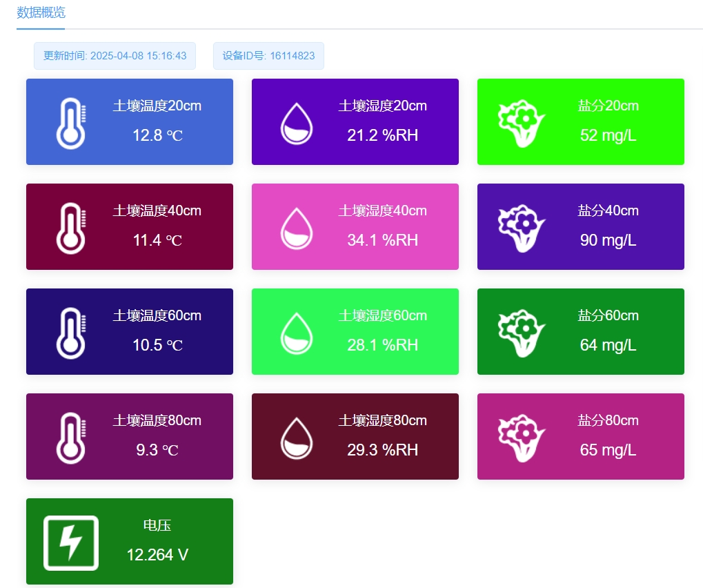703x588 pixels.
Task: Click the 土壤温度60cm card title
Action: click(x=157, y=315)
